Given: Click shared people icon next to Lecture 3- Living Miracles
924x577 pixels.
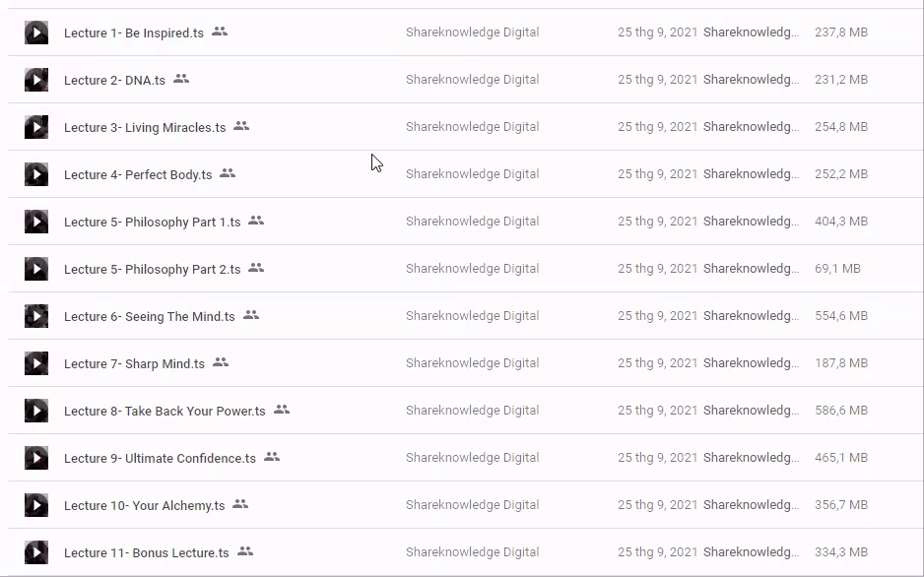Looking at the screenshot, I should (x=241, y=126).
